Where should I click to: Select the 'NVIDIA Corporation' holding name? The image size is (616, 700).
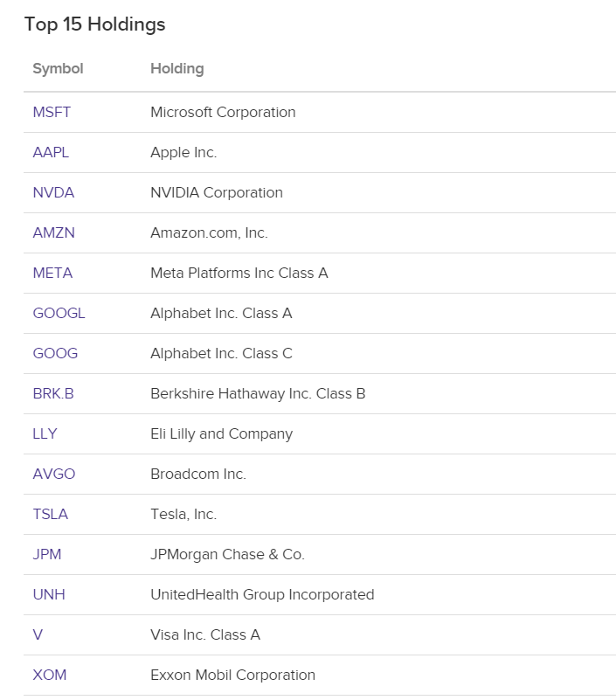pyautogui.click(x=217, y=192)
